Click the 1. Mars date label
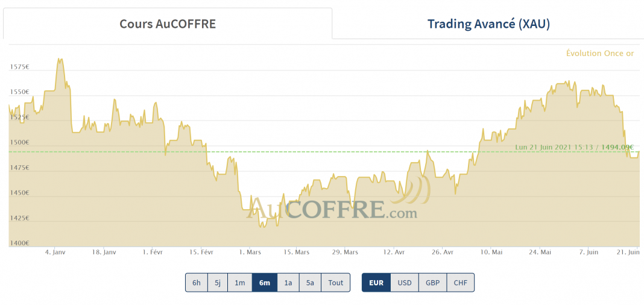Image resolution: width=644 pixels, height=305 pixels. pos(250,252)
